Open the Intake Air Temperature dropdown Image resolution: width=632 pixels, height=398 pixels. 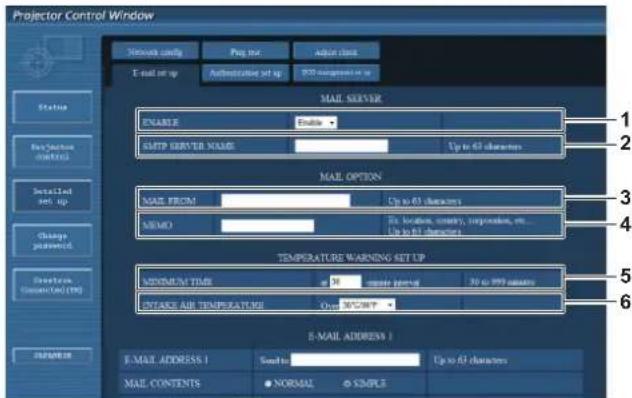tap(367, 305)
